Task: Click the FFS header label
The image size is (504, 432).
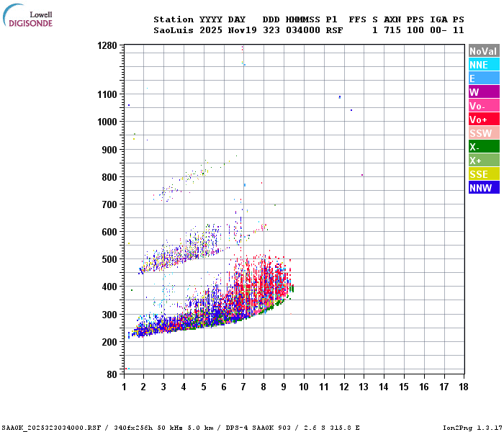Action: (357, 19)
